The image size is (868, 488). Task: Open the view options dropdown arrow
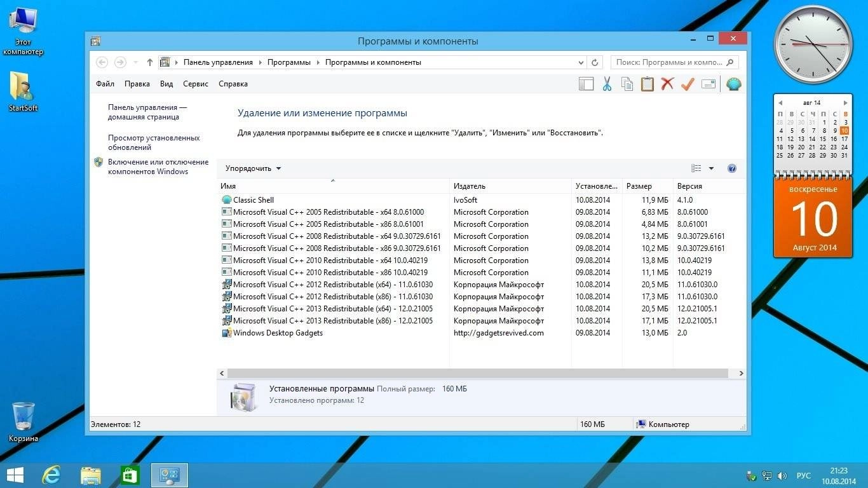[711, 168]
